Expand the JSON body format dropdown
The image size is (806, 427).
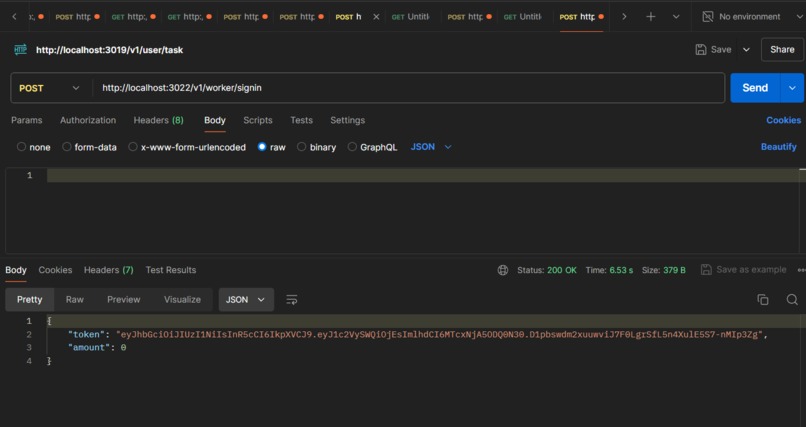tap(431, 147)
